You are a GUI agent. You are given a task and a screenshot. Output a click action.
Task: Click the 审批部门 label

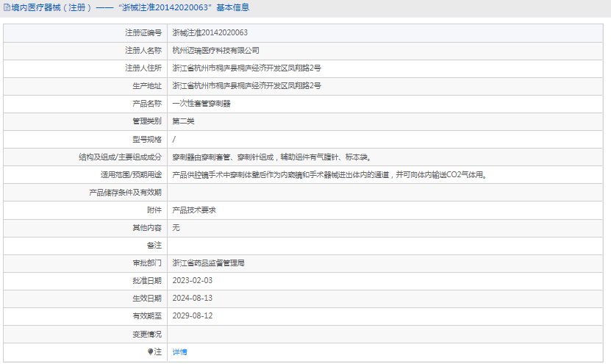[147, 263]
